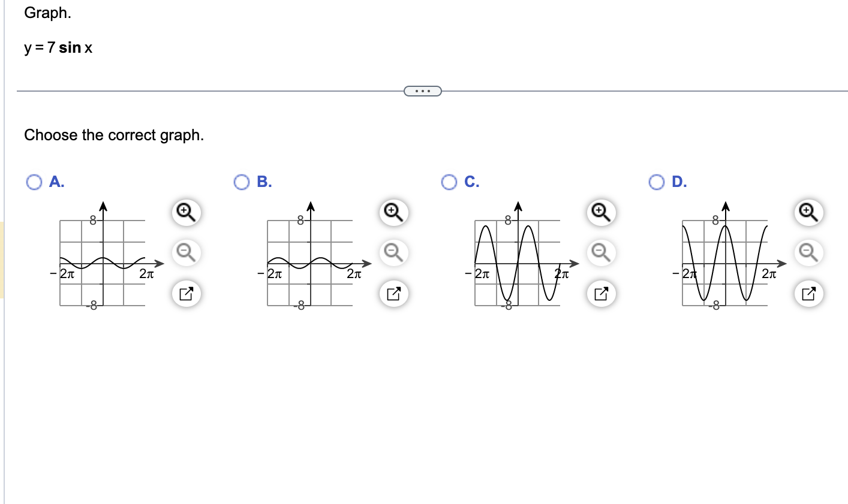Click the zoom-out magnifier icon for graph A
Image resolution: width=848 pixels, height=504 pixels.
(185, 253)
